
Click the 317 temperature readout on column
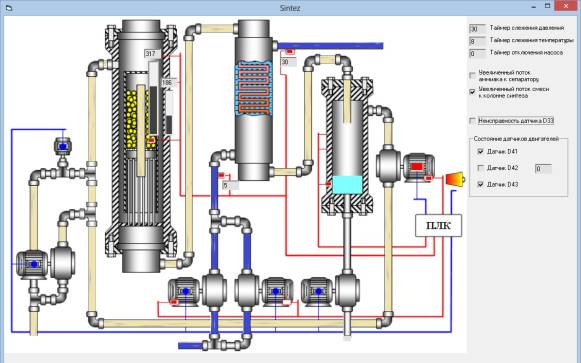point(152,54)
